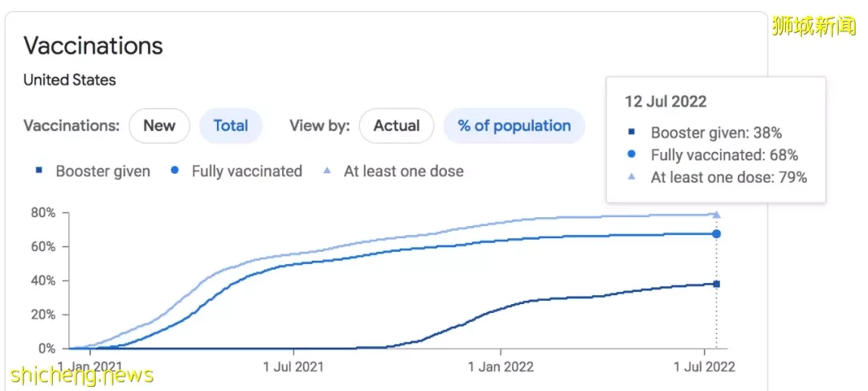Click the booster square marker on chart
868x391 pixels.
coord(716,284)
